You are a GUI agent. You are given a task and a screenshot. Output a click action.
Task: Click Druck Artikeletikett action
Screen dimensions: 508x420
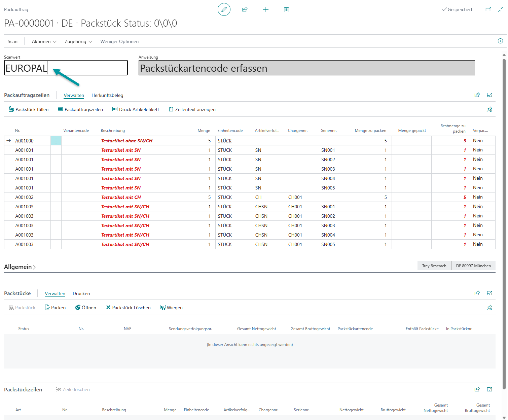[x=136, y=109]
